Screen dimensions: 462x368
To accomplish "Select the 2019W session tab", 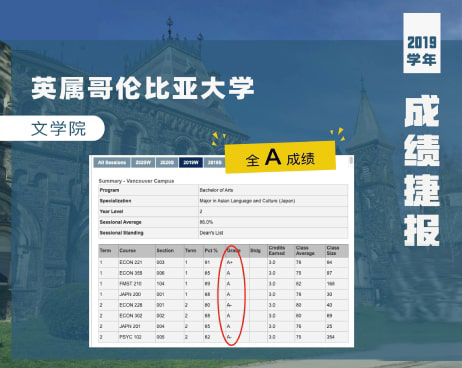I will [x=191, y=162].
